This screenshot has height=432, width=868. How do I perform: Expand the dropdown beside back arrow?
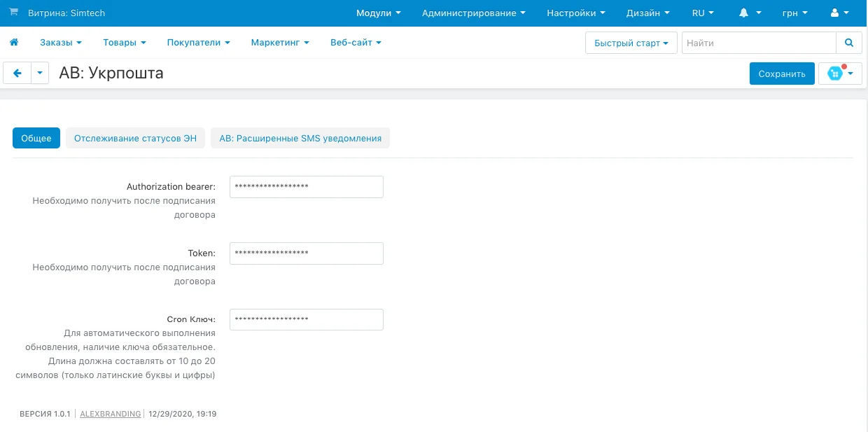tap(40, 73)
